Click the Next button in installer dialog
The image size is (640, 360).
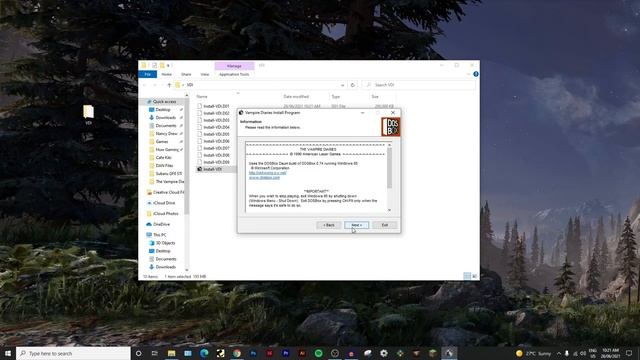click(356, 225)
